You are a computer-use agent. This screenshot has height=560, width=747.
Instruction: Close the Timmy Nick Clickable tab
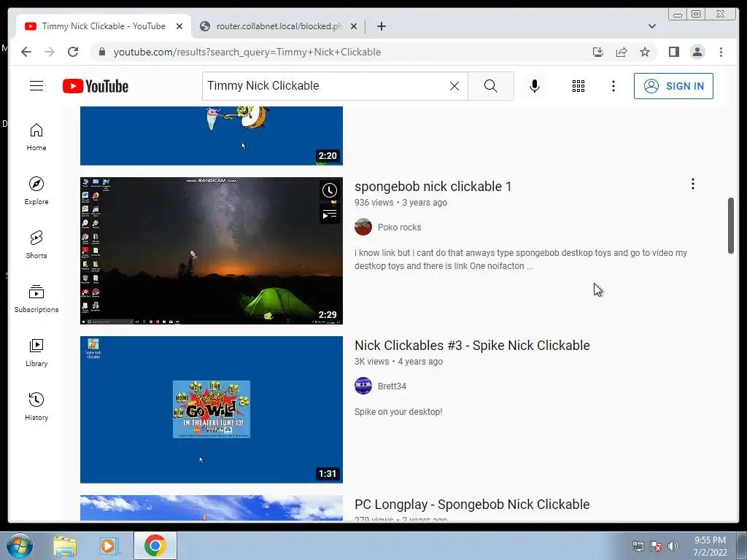coord(179,26)
